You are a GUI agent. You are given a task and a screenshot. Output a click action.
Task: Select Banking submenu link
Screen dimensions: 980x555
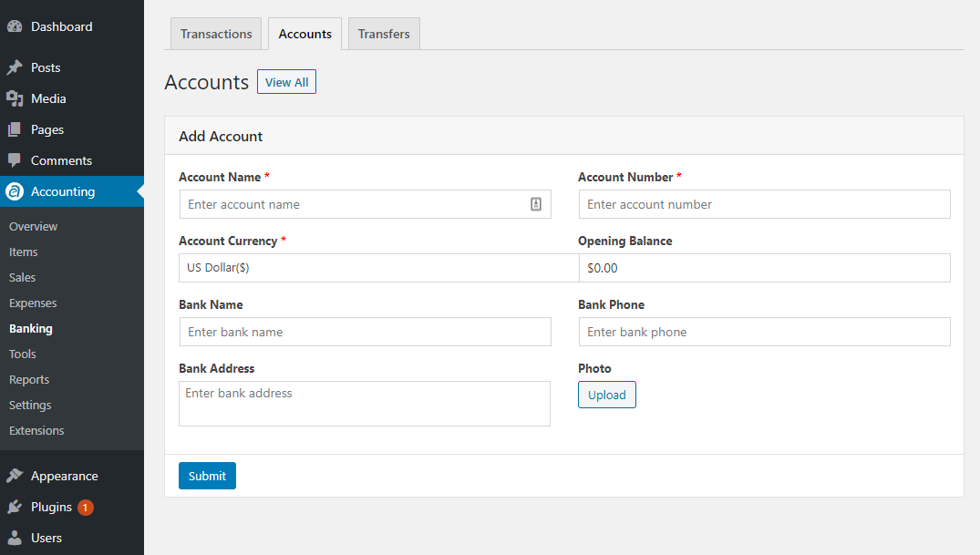point(31,329)
